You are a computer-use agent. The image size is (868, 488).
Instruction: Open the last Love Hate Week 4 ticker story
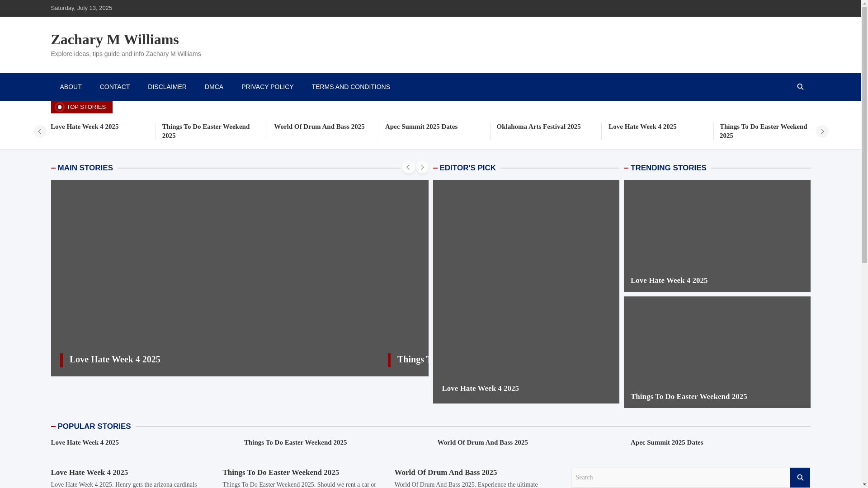coord(642,127)
